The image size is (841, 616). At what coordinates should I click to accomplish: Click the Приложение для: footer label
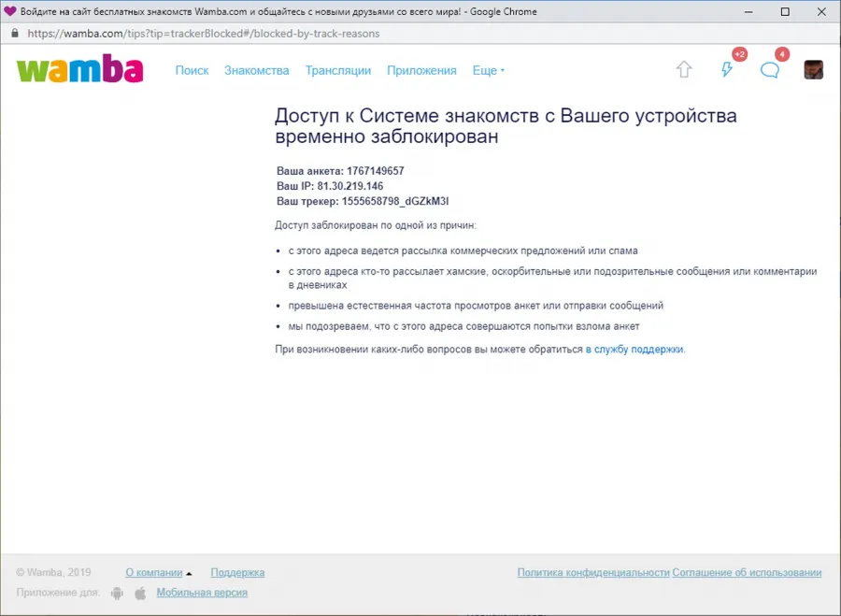click(x=58, y=593)
